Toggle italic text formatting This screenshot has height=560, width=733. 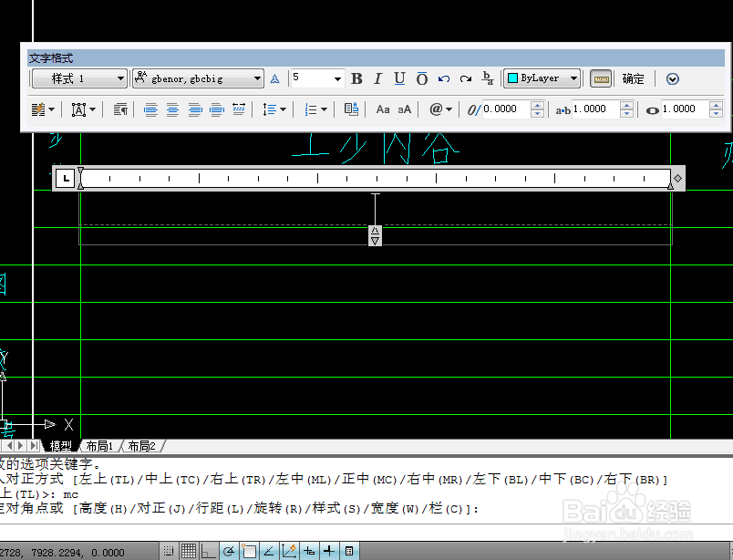(x=377, y=78)
